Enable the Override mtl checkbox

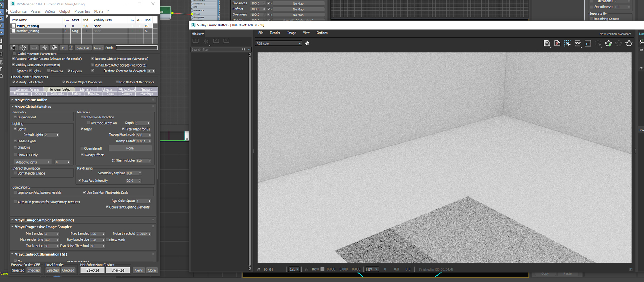click(82, 149)
